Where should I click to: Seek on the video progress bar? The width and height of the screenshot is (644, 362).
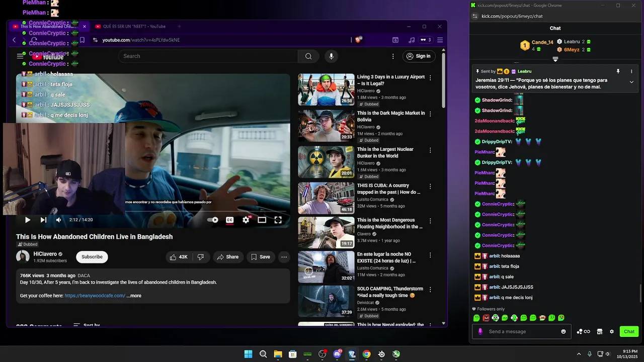(153, 211)
